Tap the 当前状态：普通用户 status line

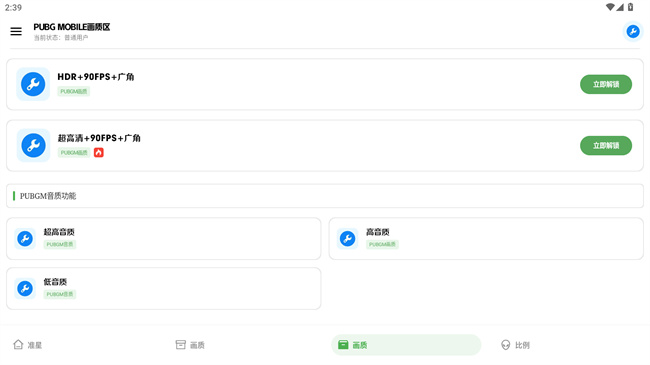click(61, 38)
